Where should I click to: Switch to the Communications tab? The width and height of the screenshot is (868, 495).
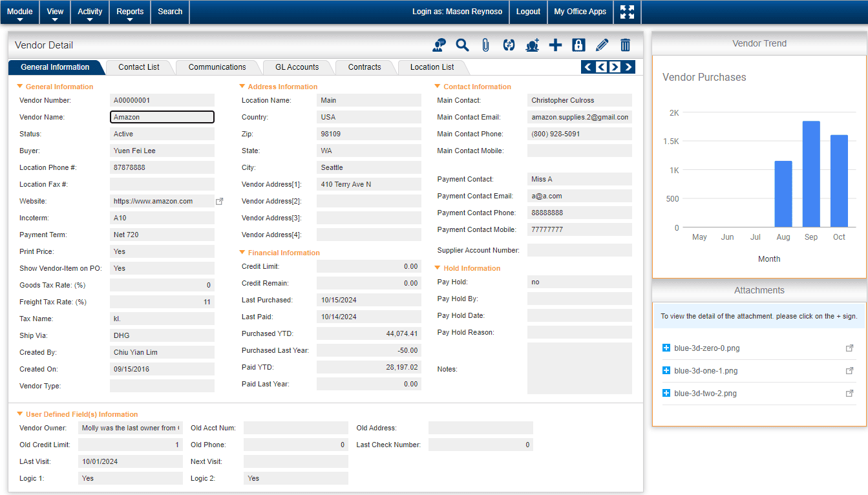pyautogui.click(x=217, y=67)
